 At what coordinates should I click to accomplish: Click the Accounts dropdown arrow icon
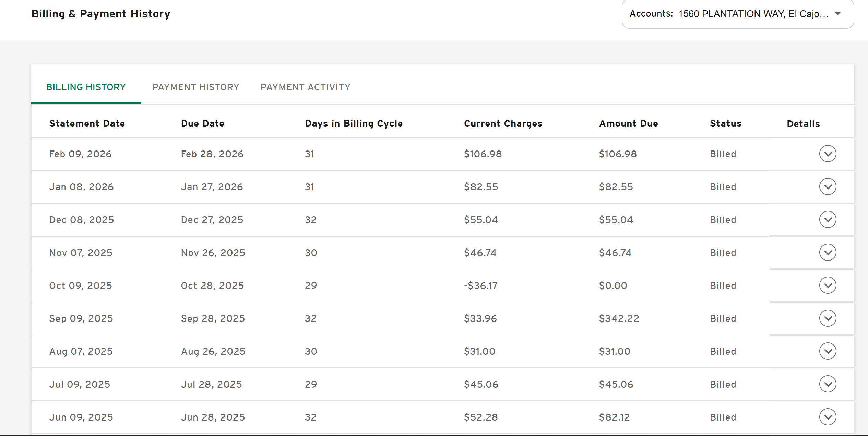838,14
